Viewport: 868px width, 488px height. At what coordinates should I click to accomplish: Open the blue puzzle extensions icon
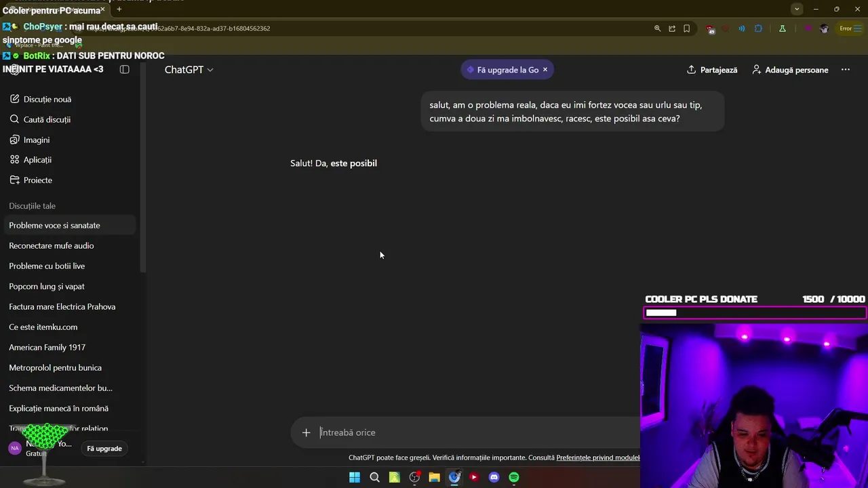pyautogui.click(x=758, y=28)
